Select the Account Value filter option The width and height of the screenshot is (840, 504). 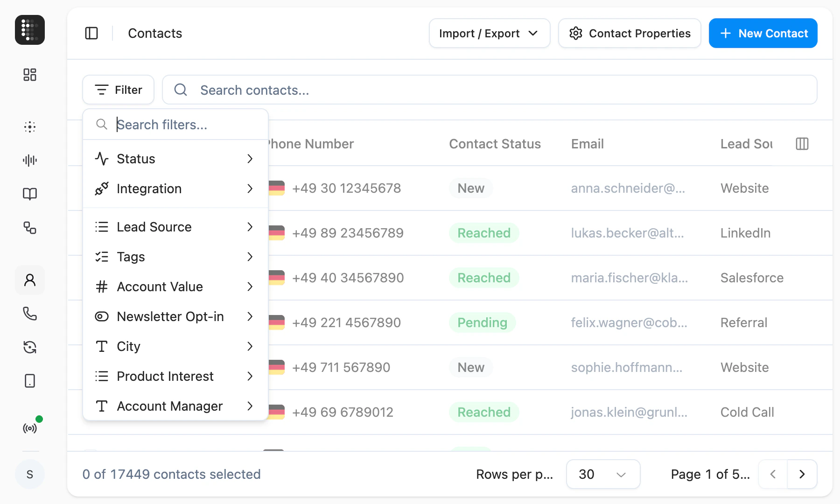click(175, 287)
